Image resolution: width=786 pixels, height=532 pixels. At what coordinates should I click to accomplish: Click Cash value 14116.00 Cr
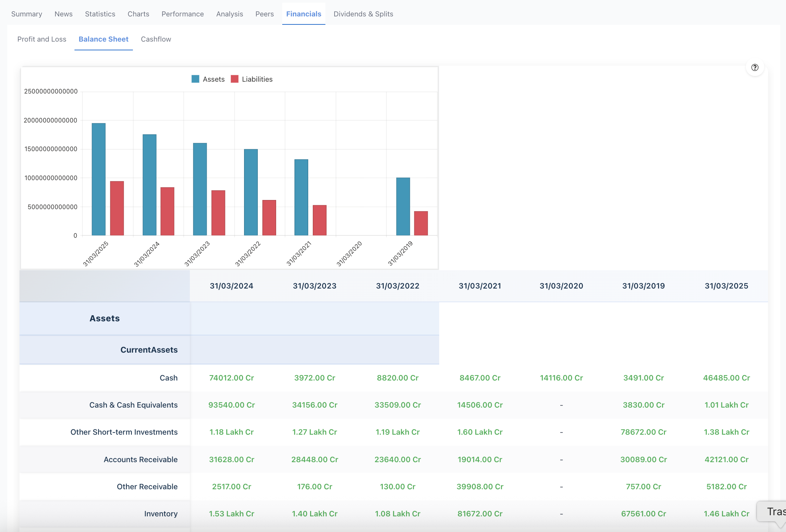tap(561, 378)
